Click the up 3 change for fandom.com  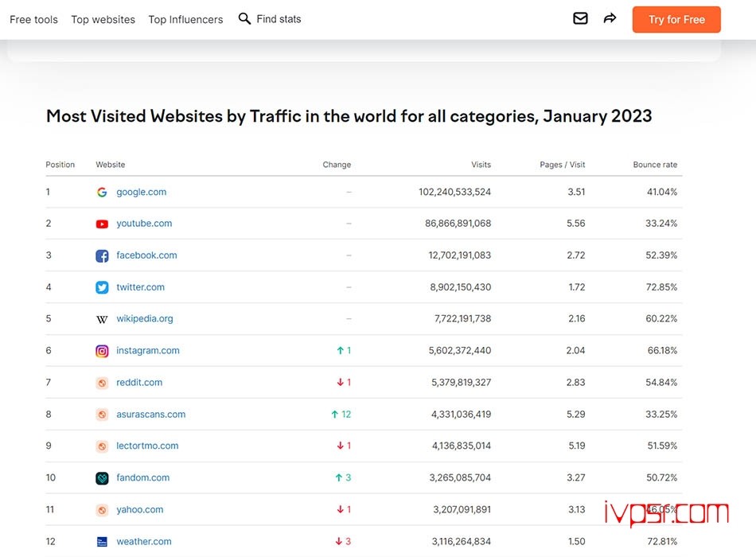click(x=343, y=477)
